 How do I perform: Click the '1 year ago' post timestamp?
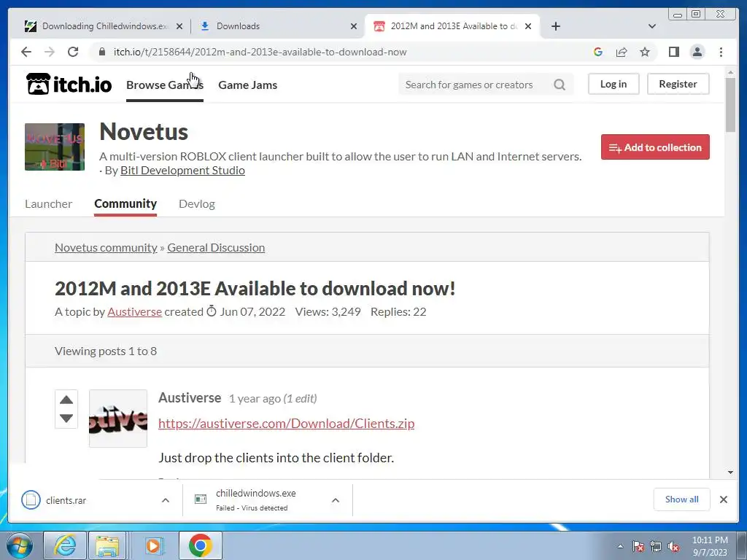[x=255, y=399]
